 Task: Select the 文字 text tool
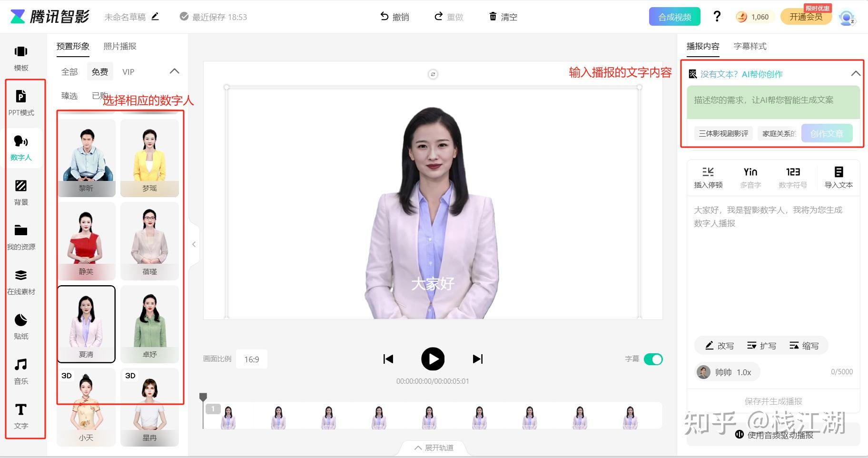pyautogui.click(x=21, y=415)
